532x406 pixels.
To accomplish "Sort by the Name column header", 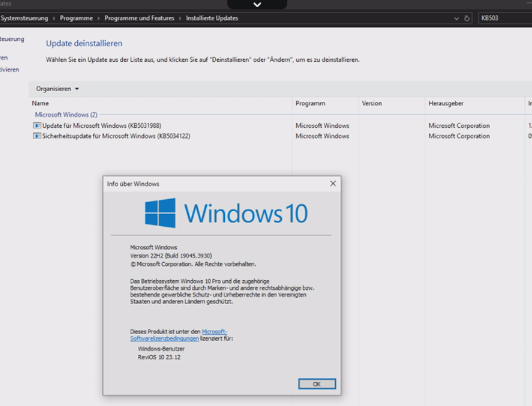I will click(161, 104).
